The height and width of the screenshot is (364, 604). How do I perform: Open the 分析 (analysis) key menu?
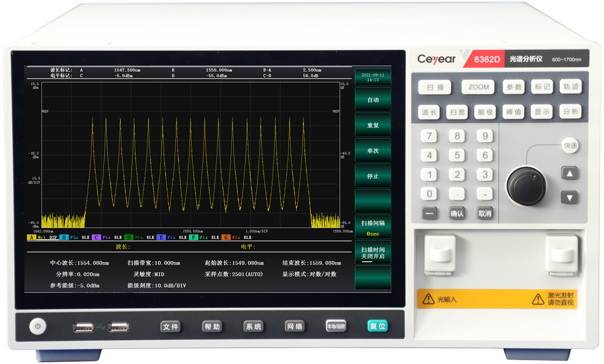(x=571, y=112)
